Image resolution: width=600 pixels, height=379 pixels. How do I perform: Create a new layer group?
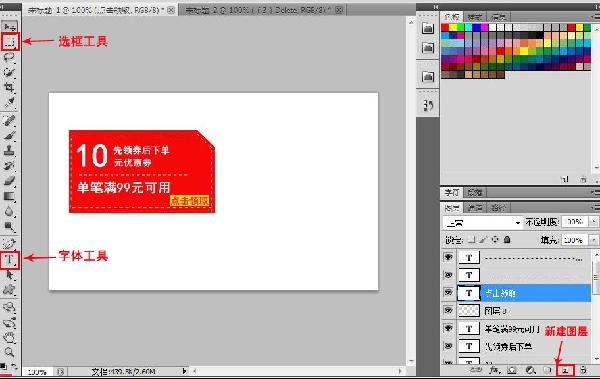(x=548, y=370)
